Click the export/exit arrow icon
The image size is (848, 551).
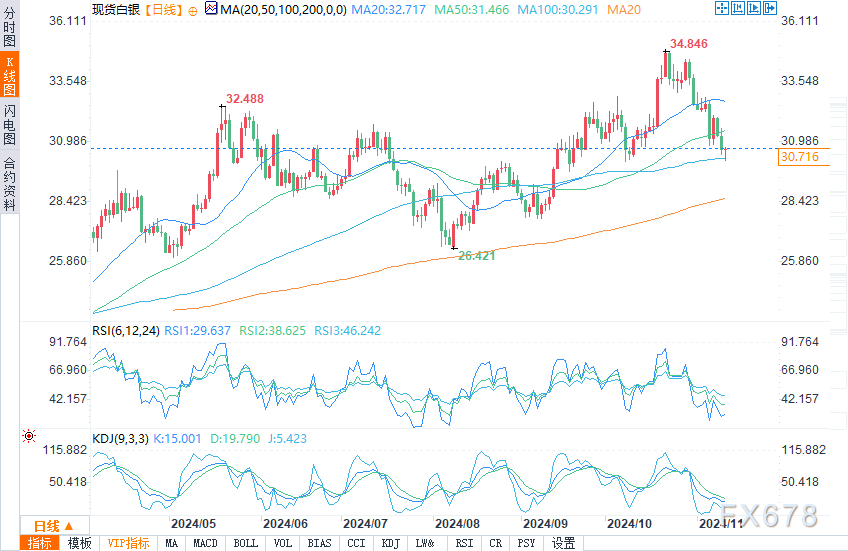click(x=770, y=8)
